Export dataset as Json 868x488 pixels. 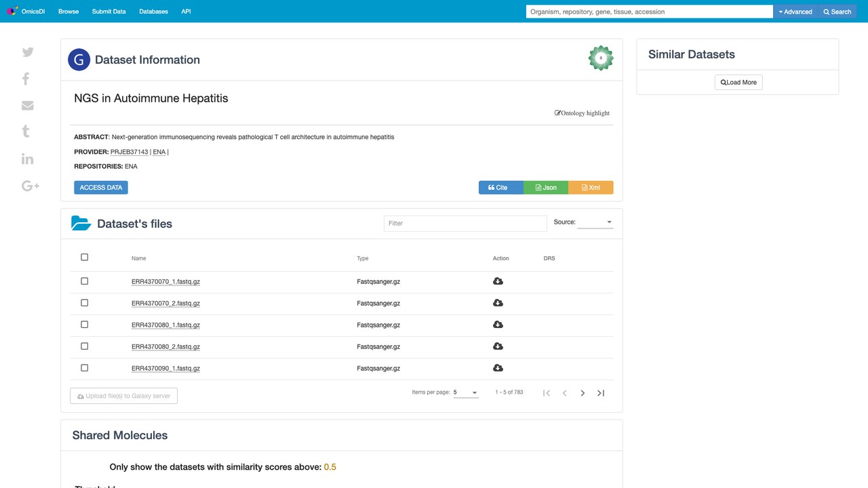pyautogui.click(x=546, y=188)
